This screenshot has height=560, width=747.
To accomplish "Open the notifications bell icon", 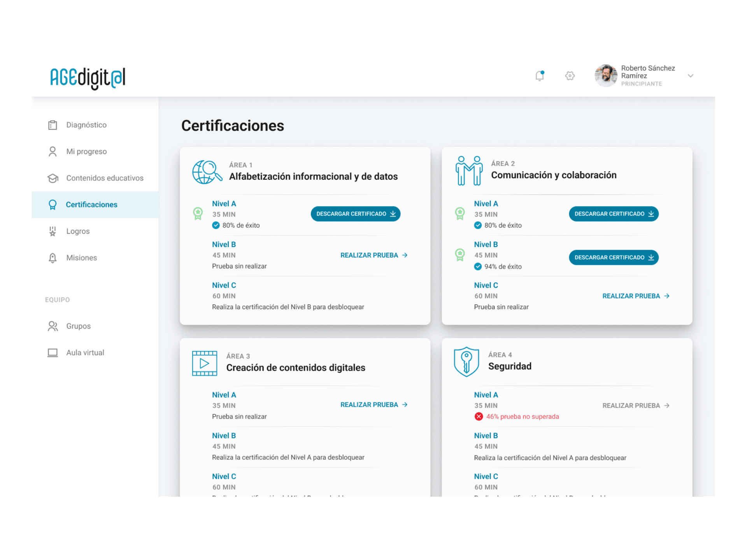I will click(x=539, y=76).
